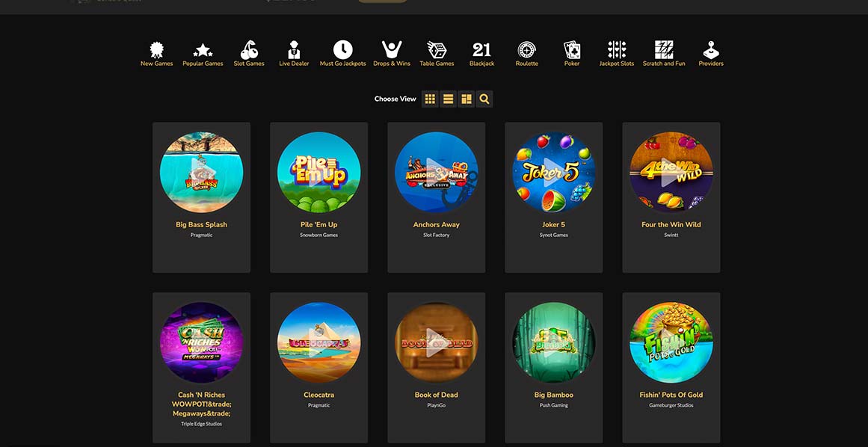868x447 pixels.
Task: Go to the Scratch and Fun icon
Action: 664,50
